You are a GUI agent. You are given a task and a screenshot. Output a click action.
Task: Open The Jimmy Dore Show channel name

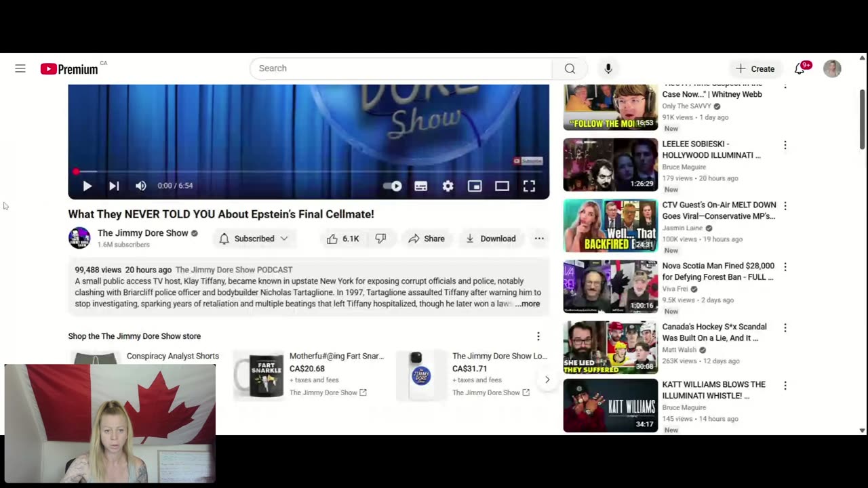pos(142,232)
